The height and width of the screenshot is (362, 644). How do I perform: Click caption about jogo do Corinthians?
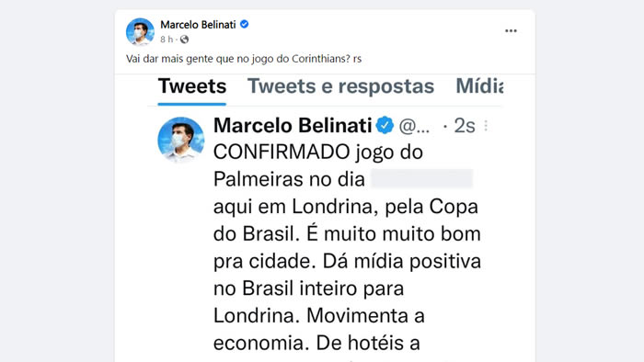[x=244, y=59]
